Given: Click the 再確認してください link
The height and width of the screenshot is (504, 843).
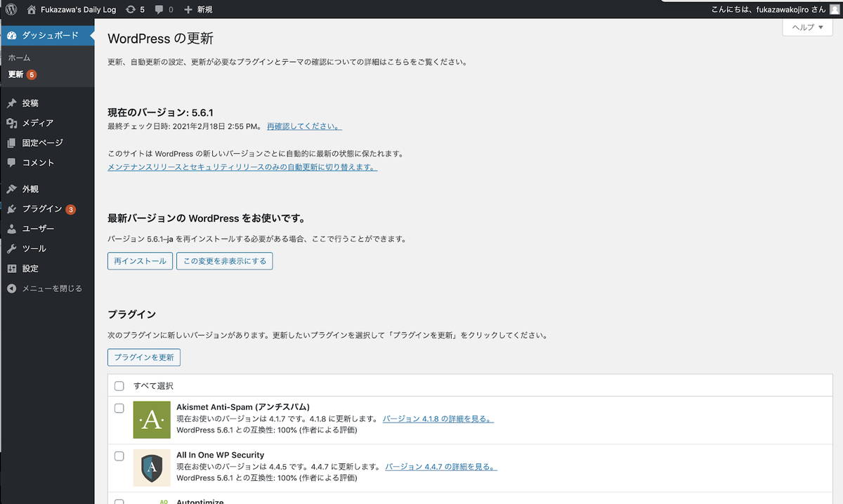Looking at the screenshot, I should 304,126.
